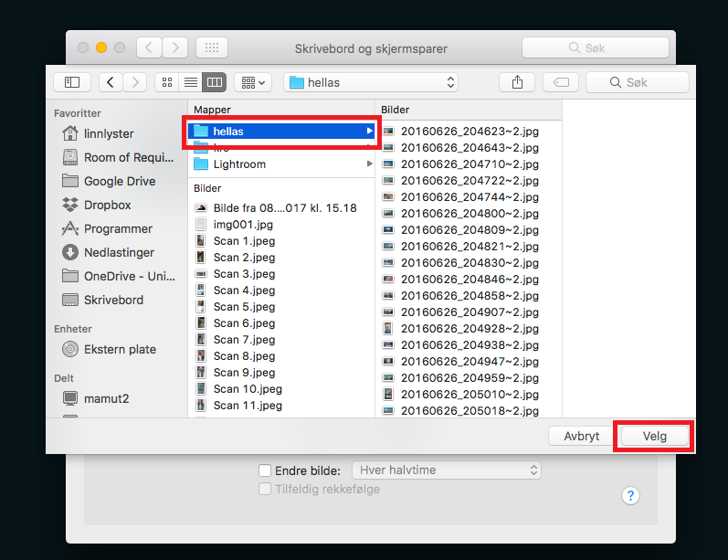Go back with the dialog's back arrow
Viewport: 728px width, 560px height.
[x=111, y=82]
